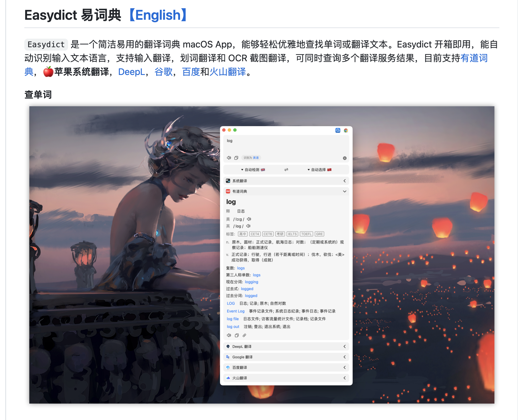This screenshot has width=518, height=420.
Task: Play British pronunciation of log
Action: coord(248,226)
